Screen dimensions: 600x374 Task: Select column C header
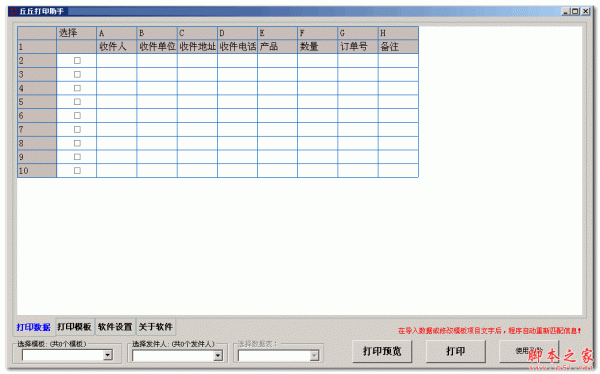coord(197,33)
